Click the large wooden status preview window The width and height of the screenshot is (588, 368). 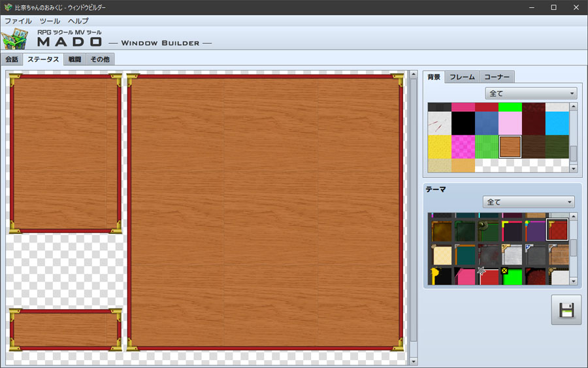[265, 212]
